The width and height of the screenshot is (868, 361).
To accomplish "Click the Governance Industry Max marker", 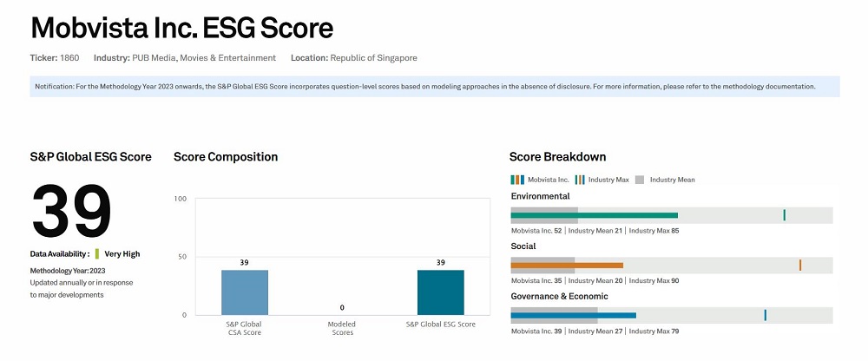I will (765, 315).
